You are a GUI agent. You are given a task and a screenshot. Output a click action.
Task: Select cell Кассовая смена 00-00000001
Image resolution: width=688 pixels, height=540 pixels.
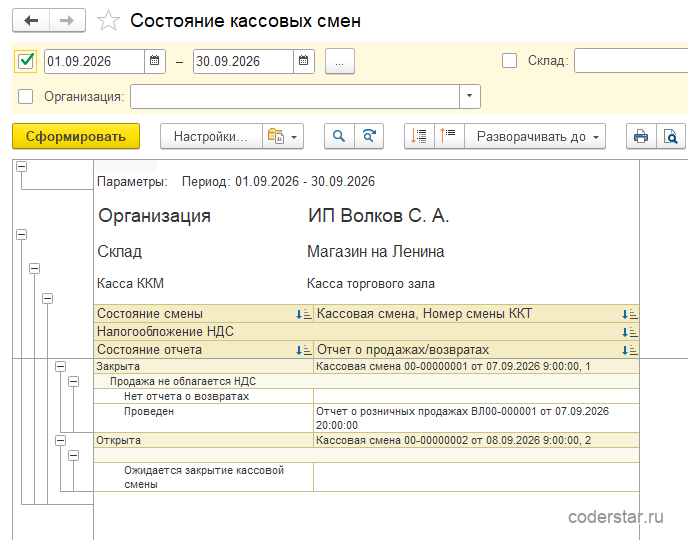pyautogui.click(x=476, y=366)
